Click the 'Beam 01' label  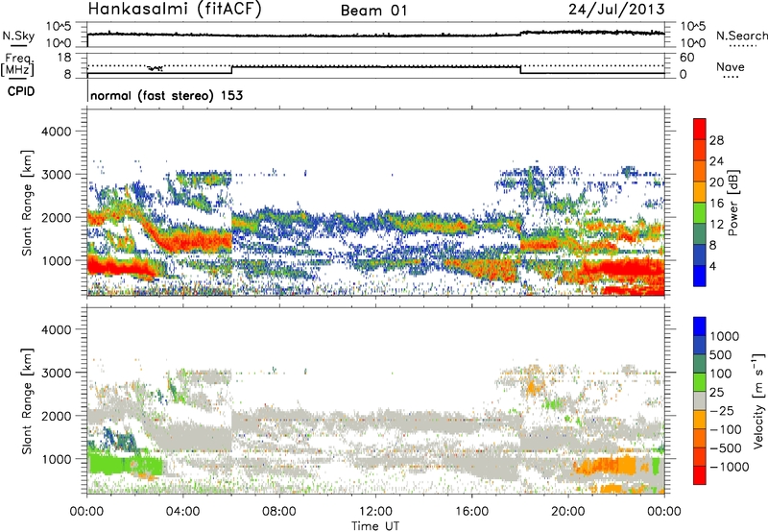[373, 11]
